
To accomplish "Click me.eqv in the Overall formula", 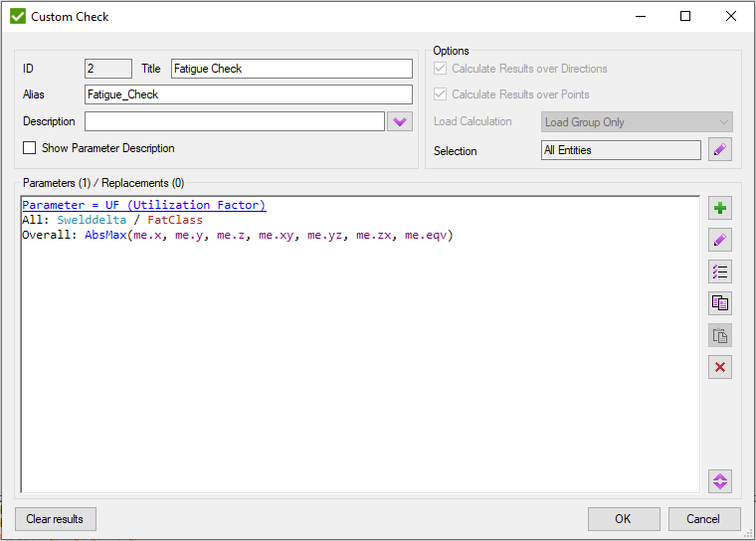I will tap(426, 236).
